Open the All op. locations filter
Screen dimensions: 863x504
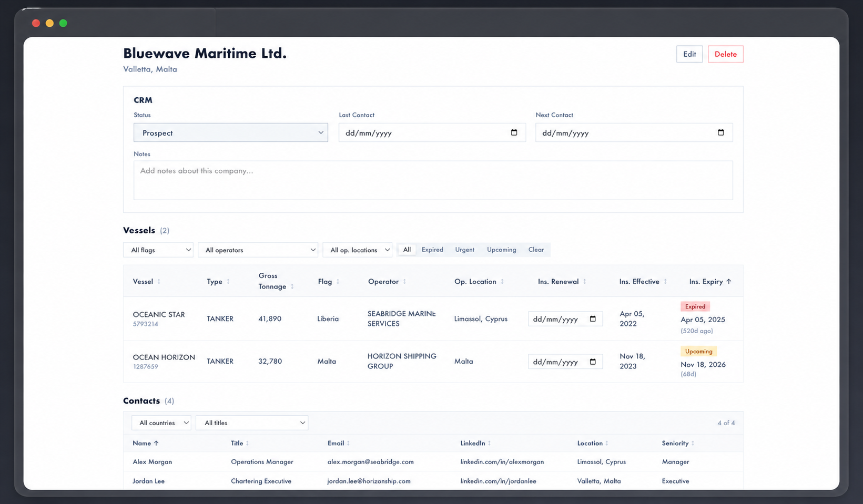pos(358,250)
